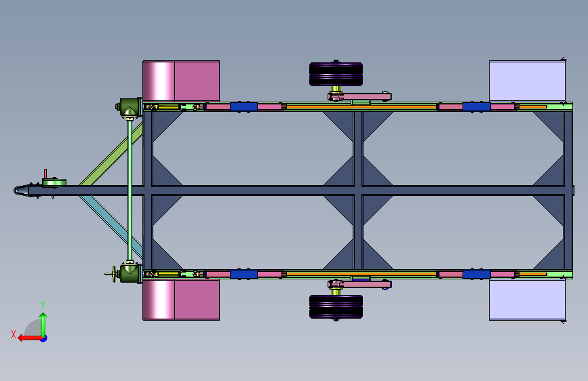
Task: Select the long orange rod in the lower rail
Action: point(361,274)
